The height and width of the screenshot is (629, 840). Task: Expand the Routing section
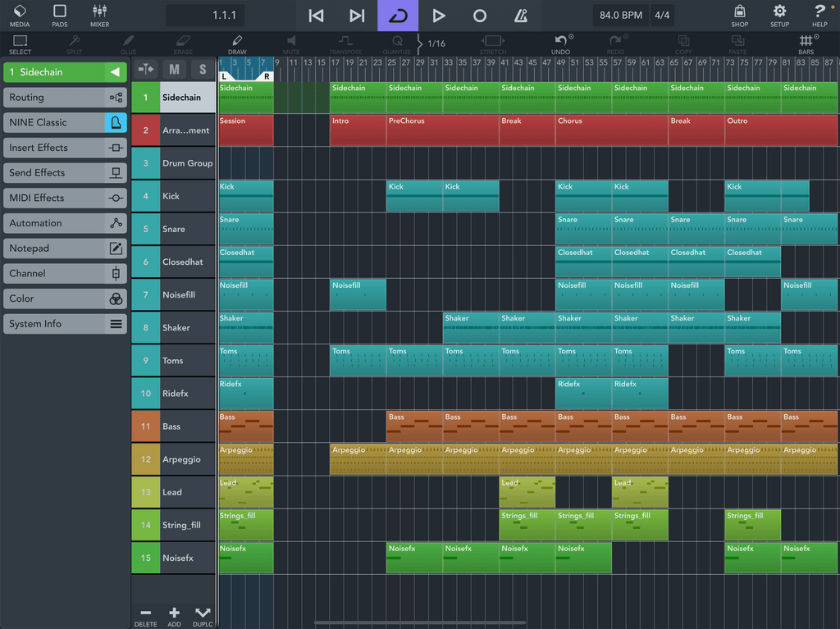(x=65, y=98)
